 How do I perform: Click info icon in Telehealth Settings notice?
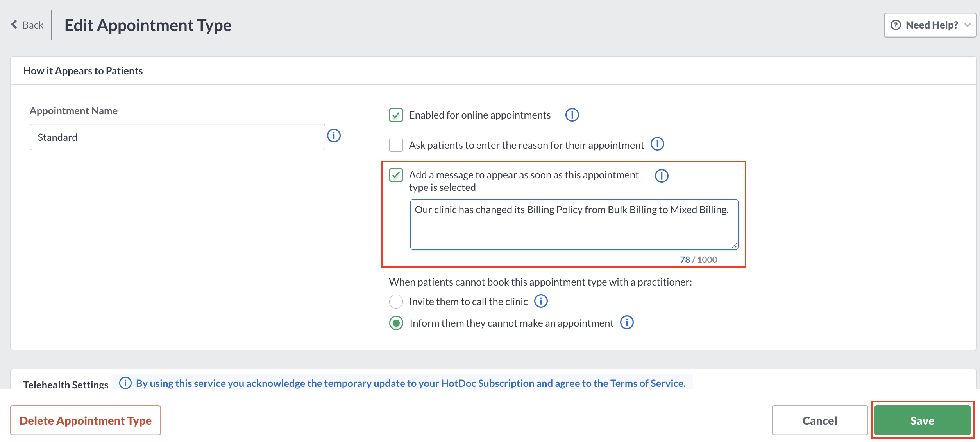[x=125, y=383]
